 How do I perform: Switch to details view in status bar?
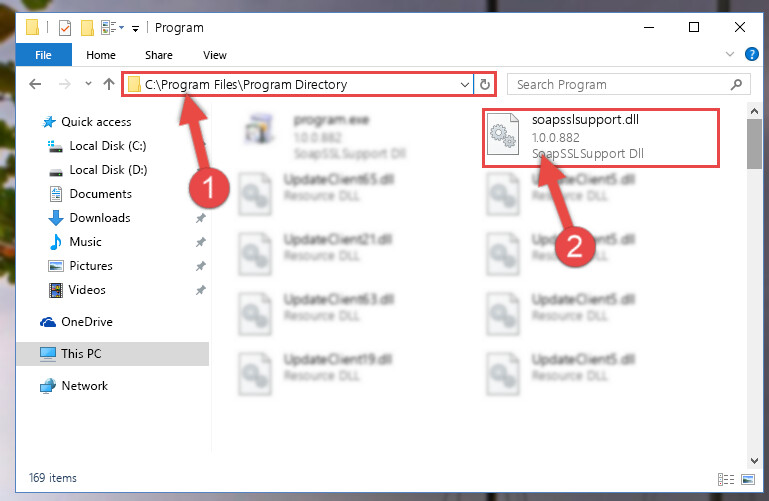[726, 479]
